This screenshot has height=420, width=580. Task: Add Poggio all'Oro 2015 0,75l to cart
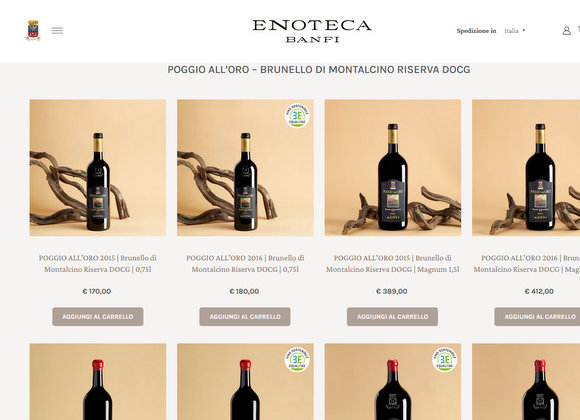[x=98, y=317]
